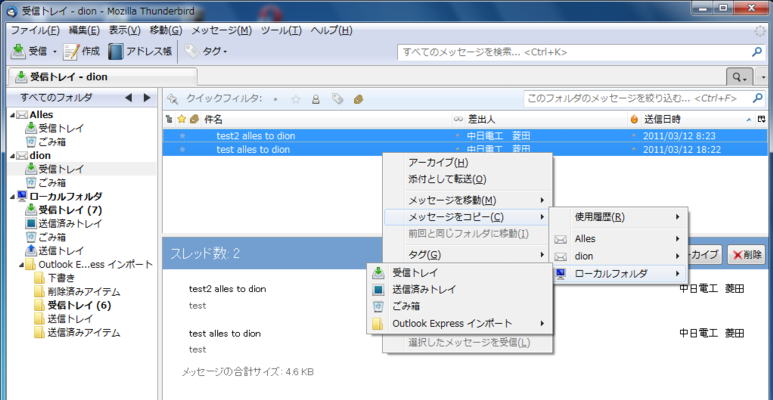Copy to 受信トレイ in local folders submenu
The image size is (773, 400).
pyautogui.click(x=459, y=272)
